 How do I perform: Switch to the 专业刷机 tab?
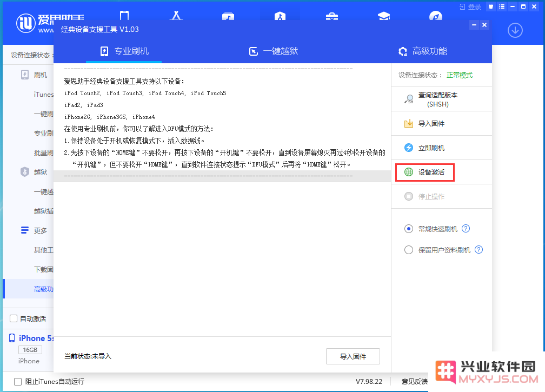tap(124, 51)
